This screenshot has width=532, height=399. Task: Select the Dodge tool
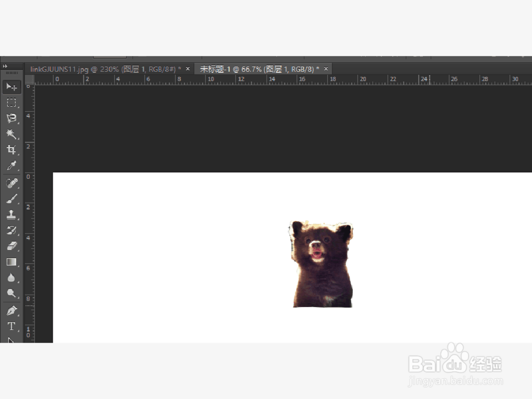coord(12,293)
